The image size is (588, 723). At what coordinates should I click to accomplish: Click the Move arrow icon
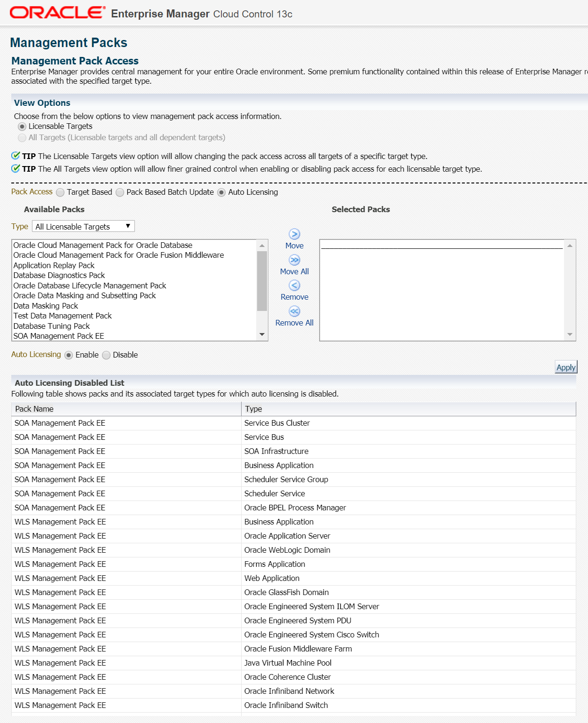(x=294, y=234)
